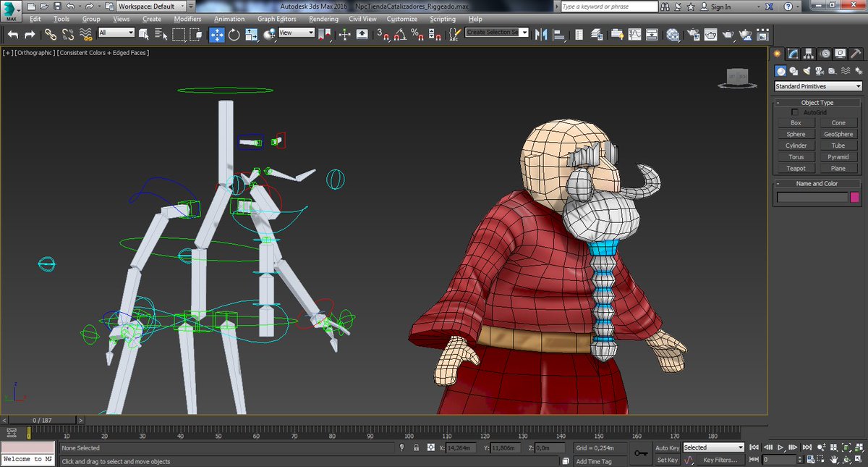Activate the Select and Rotate tool
Image resolution: width=868 pixels, height=467 pixels.
[x=234, y=34]
